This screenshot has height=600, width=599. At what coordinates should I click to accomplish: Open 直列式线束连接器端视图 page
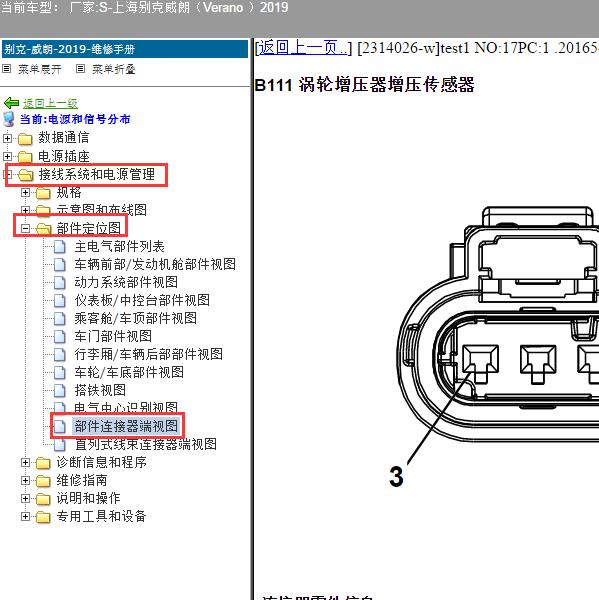tap(145, 445)
